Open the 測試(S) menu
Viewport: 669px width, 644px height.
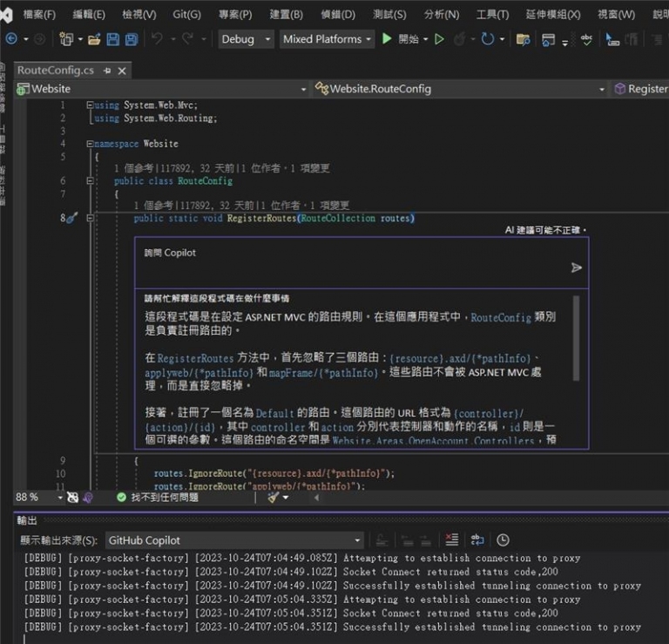(389, 15)
